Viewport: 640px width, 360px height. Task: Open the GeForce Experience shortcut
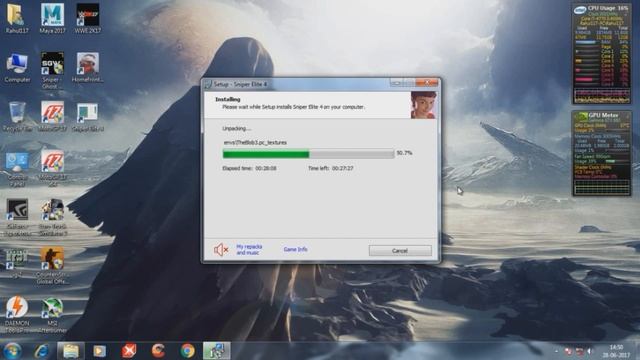pyautogui.click(x=17, y=218)
